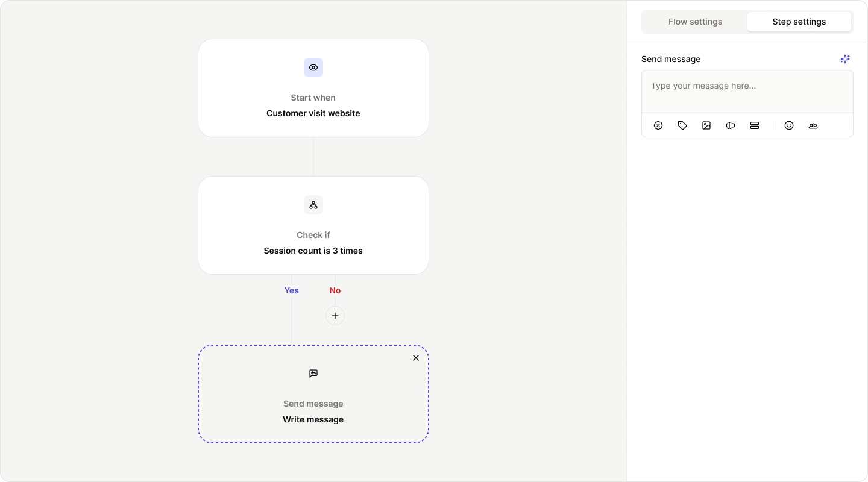Click the eye icon on the trigger step
Screen dimensions: 868x482
point(313,67)
